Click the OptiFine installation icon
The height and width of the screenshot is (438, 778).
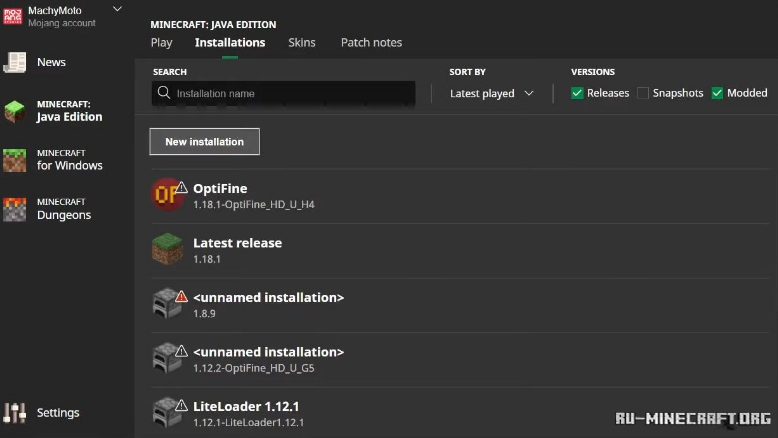pos(167,195)
